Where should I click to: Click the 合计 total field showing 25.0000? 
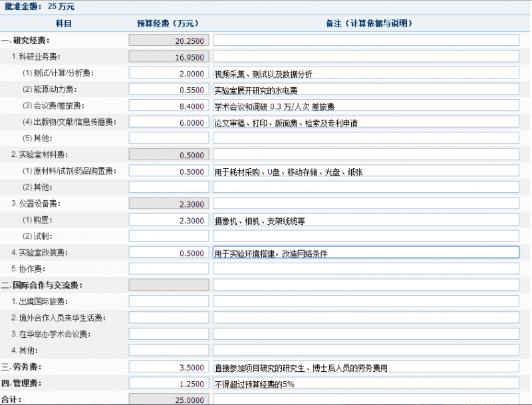click(x=169, y=399)
